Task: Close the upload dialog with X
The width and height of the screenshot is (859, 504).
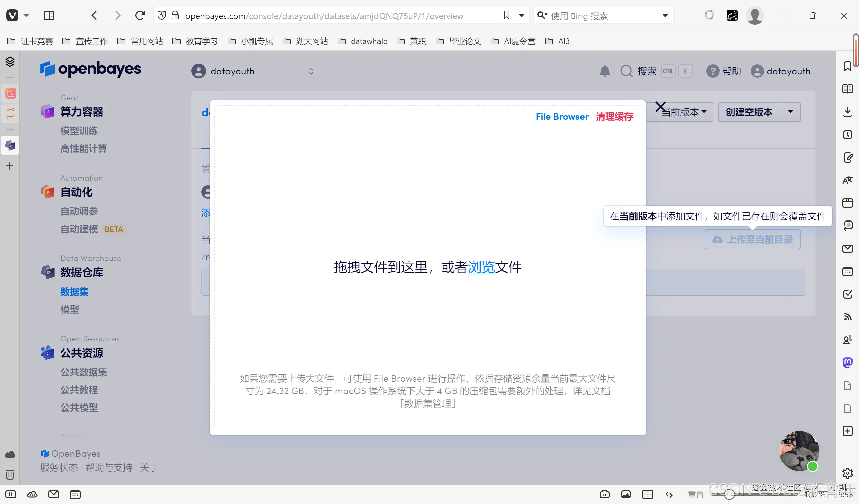Action: tap(660, 107)
